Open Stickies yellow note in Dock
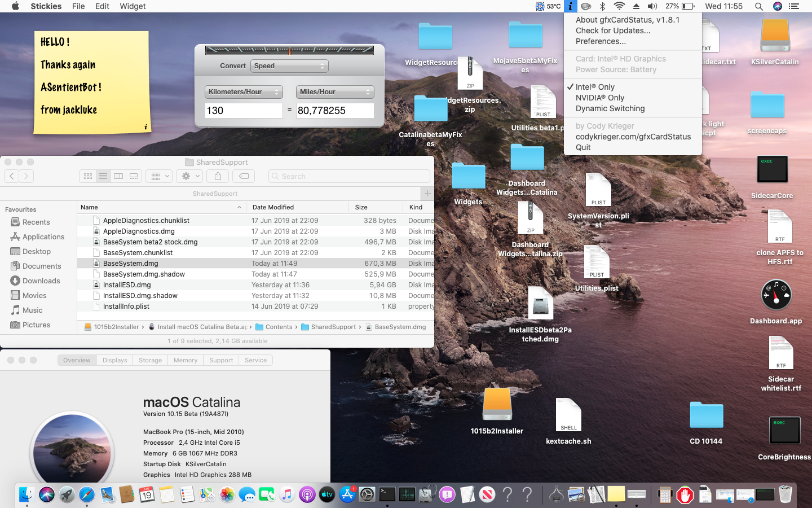 tap(616, 495)
